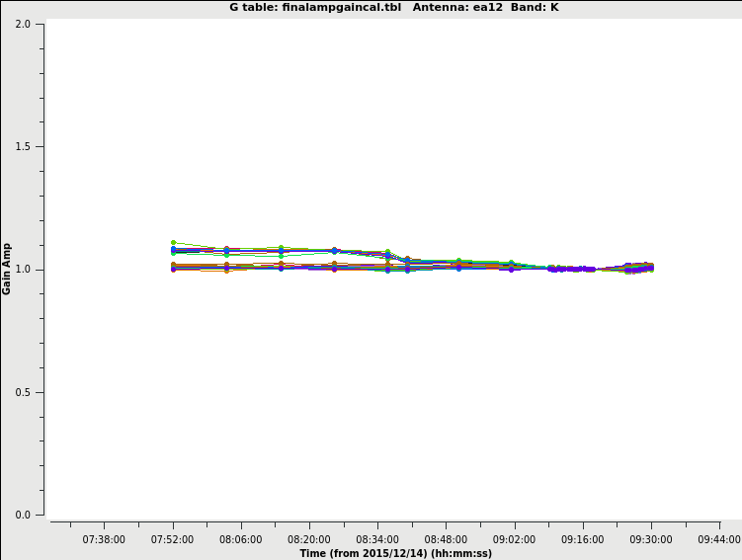Click the y-axis tick label 1.5
The width and height of the screenshot is (742, 560).
pos(23,146)
